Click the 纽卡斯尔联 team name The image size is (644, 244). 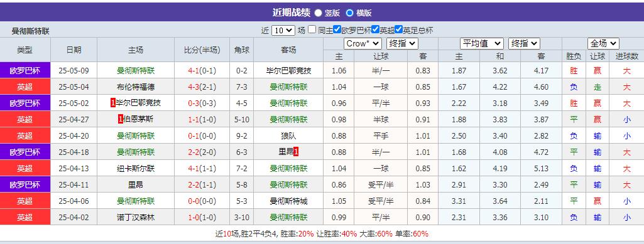tap(136, 168)
